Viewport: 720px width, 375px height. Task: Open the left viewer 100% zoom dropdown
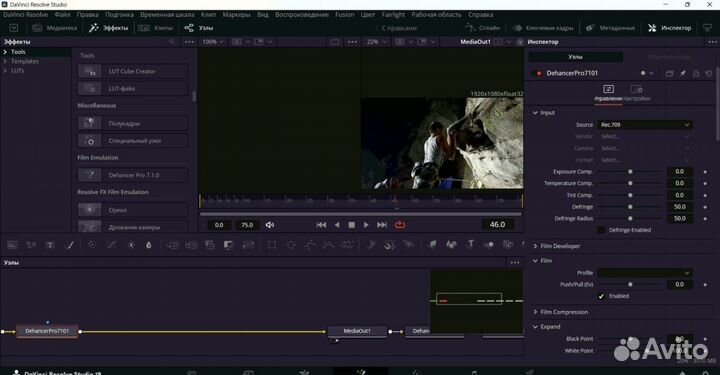213,42
